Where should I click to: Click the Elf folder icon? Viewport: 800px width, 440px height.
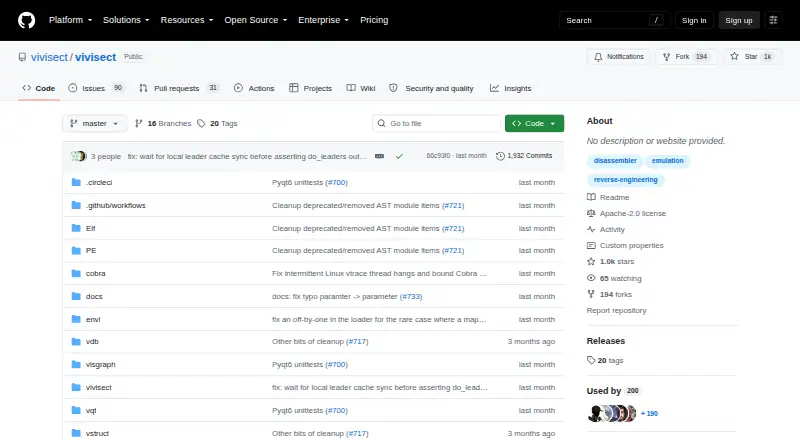point(76,228)
